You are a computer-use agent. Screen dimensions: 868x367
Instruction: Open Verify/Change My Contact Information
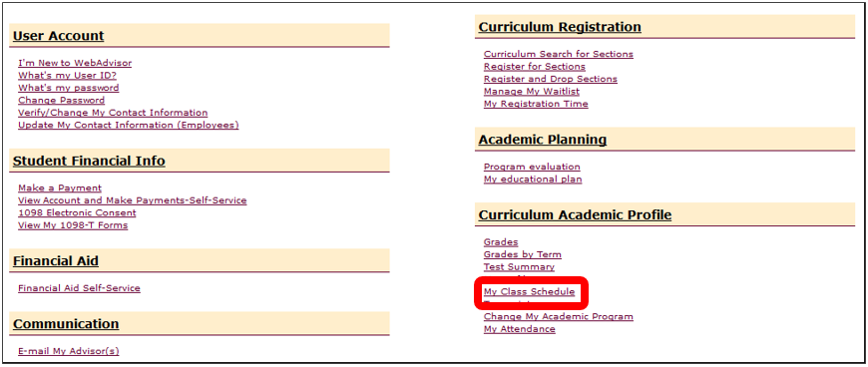[x=113, y=113]
